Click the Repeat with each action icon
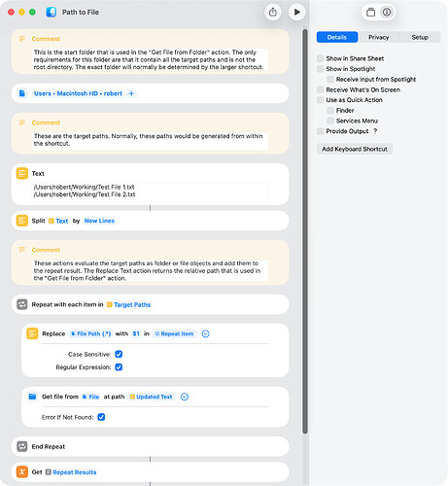Screen dimensions: 448x486 (22, 304)
